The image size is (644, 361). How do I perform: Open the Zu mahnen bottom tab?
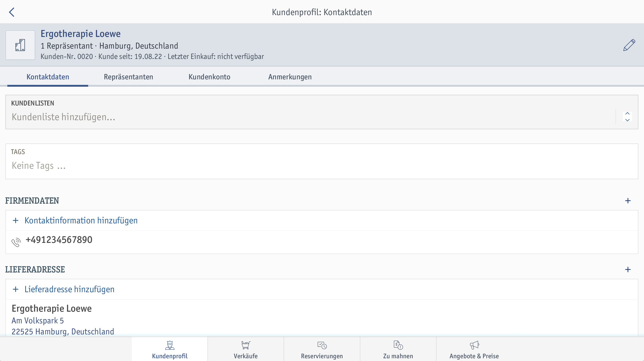point(398,349)
